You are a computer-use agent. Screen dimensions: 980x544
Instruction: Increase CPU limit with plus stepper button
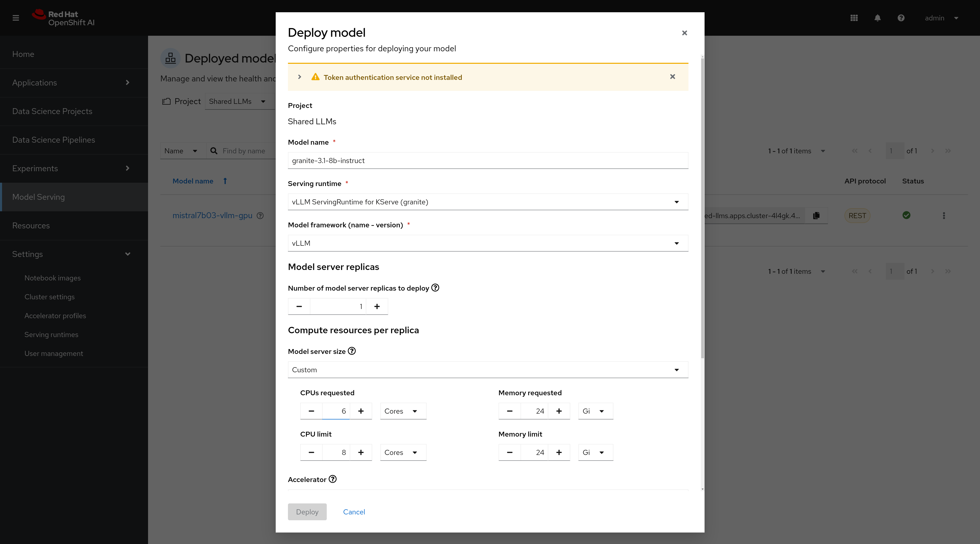click(x=360, y=452)
